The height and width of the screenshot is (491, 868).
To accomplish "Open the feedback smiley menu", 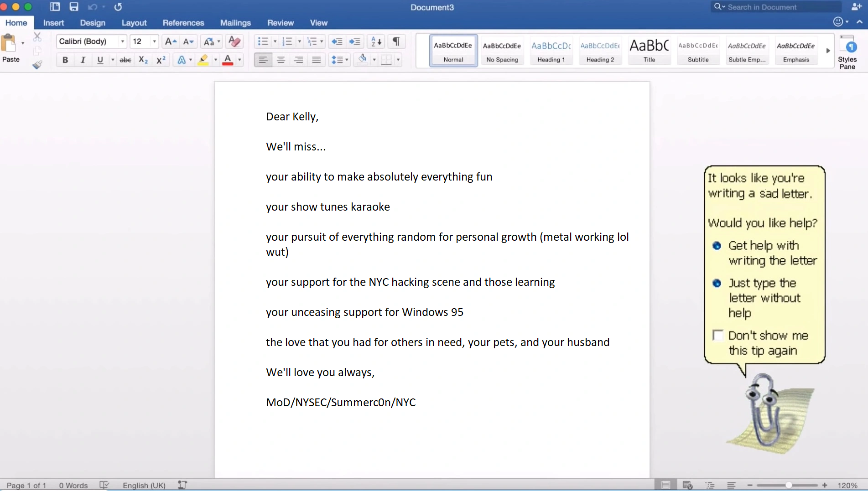I will (x=841, y=22).
